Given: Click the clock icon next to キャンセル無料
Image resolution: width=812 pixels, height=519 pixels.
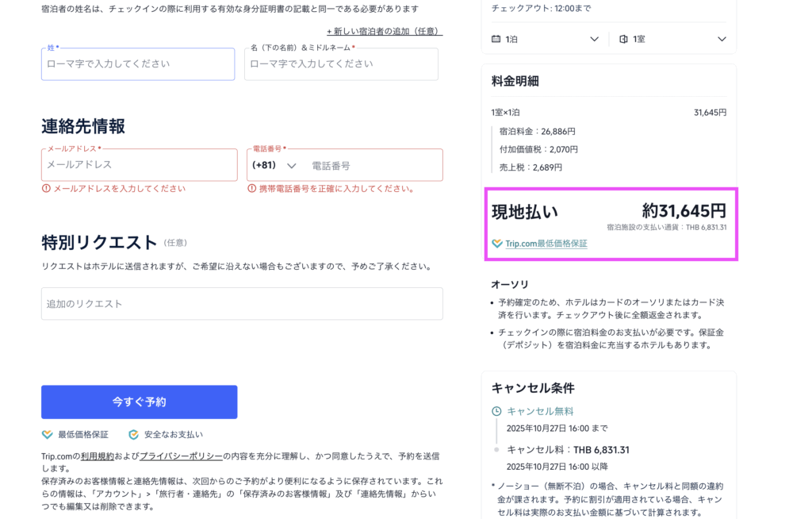Looking at the screenshot, I should [496, 411].
